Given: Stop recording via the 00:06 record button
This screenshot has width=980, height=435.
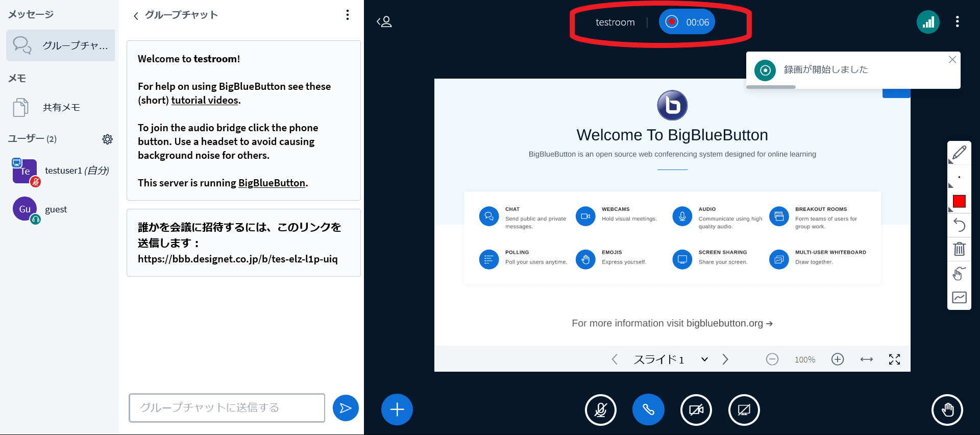Looking at the screenshot, I should (x=687, y=22).
